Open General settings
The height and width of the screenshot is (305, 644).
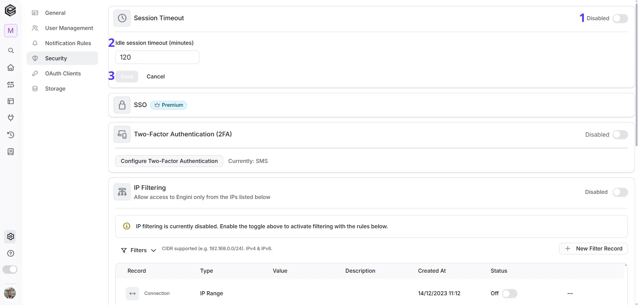pyautogui.click(x=62, y=13)
